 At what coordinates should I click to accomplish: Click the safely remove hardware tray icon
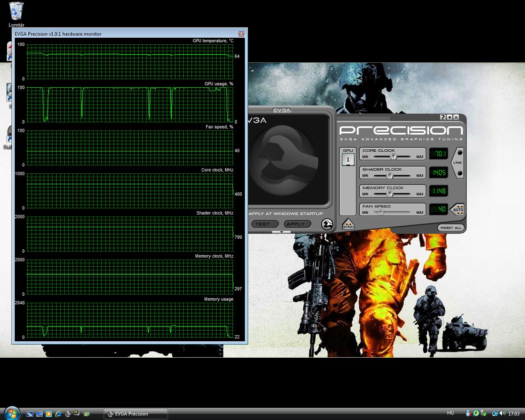(484, 413)
